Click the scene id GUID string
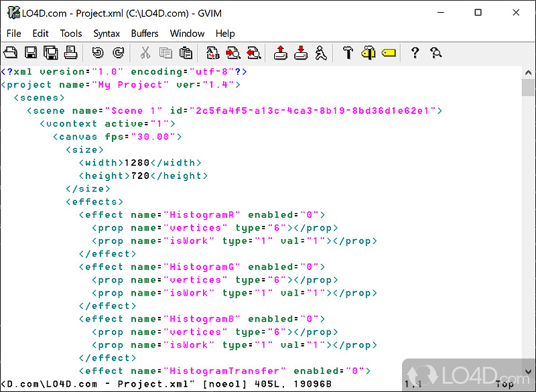Viewport: 536px width, 392px height. (312, 111)
